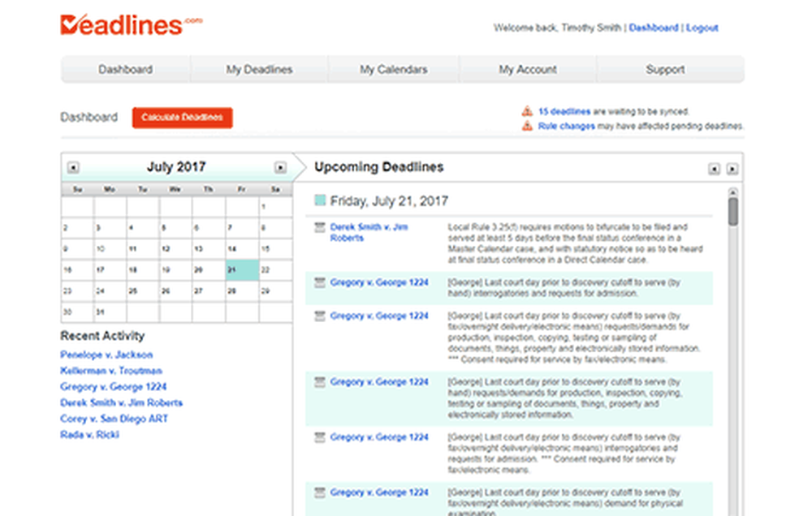The height and width of the screenshot is (516, 812).
Task: Click the warning icon next to Rule changes alert
Action: pos(527,127)
